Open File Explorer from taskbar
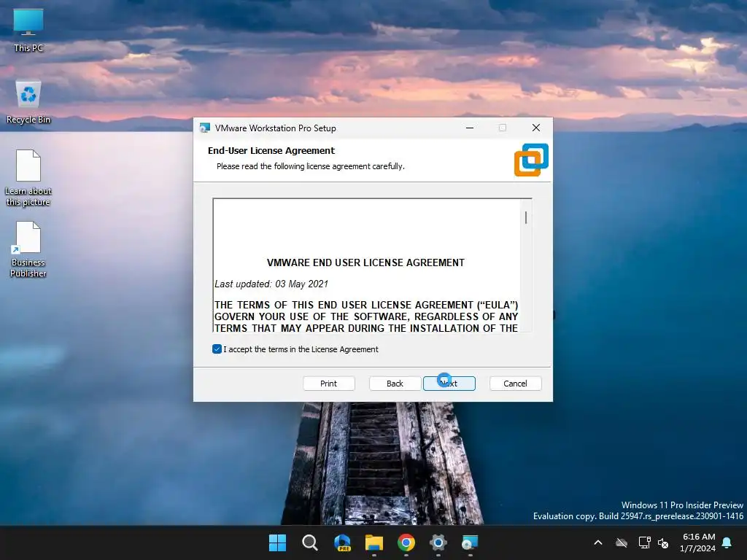Image resolution: width=747 pixels, height=560 pixels. coord(374,542)
